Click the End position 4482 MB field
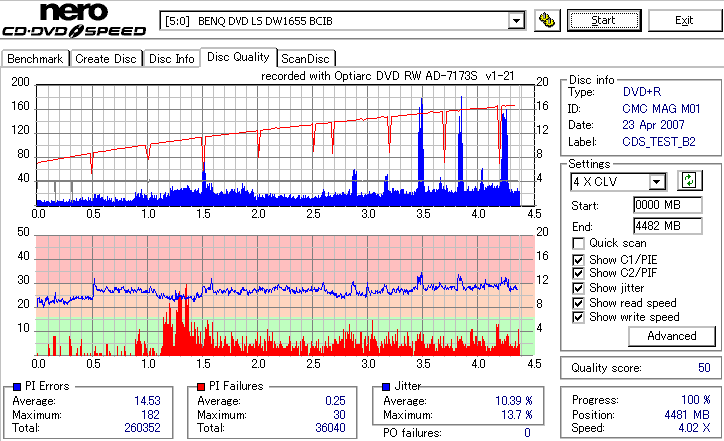Screen dimensions: 724x441 click(668, 226)
